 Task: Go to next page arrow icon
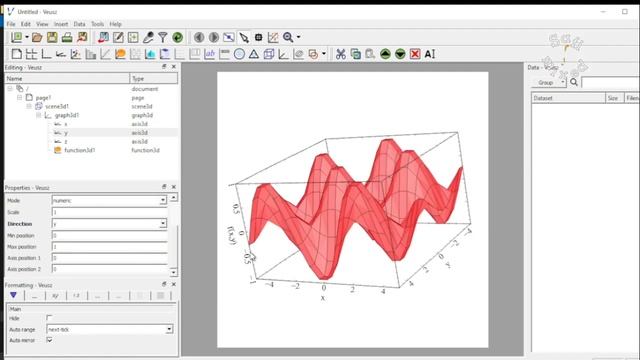pos(214,38)
